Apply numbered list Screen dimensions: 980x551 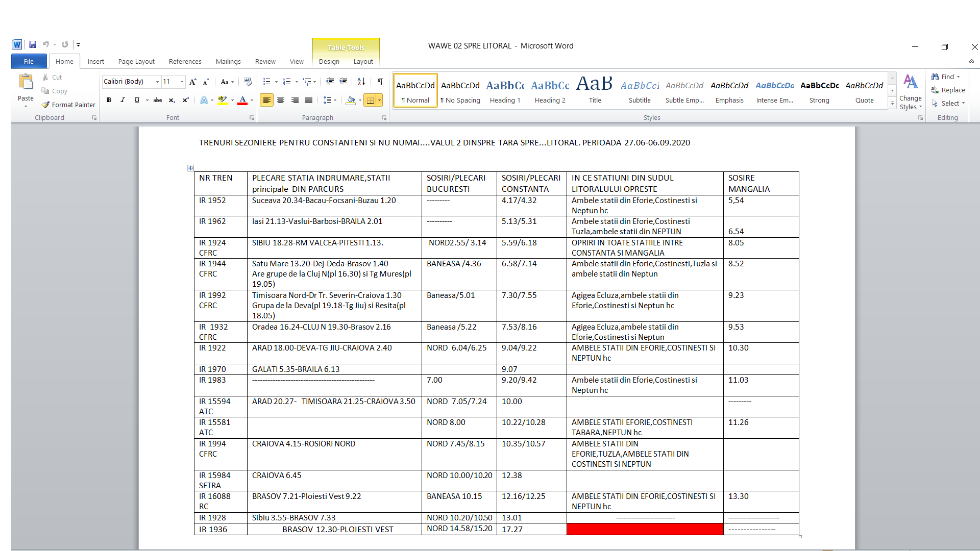pos(287,82)
